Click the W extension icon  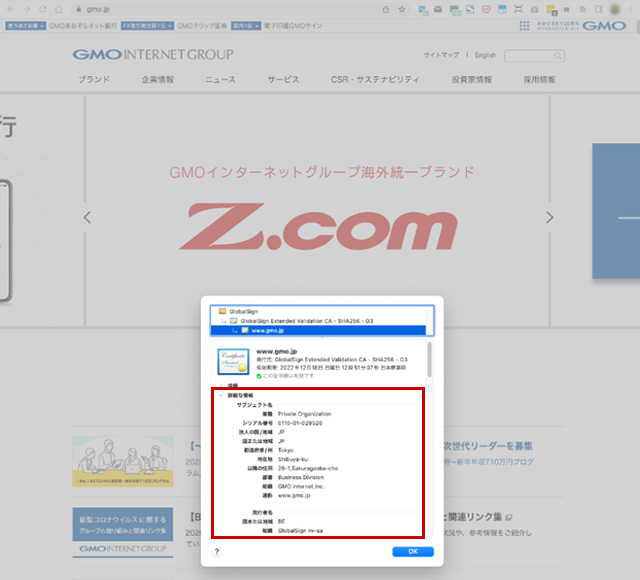(x=566, y=9)
